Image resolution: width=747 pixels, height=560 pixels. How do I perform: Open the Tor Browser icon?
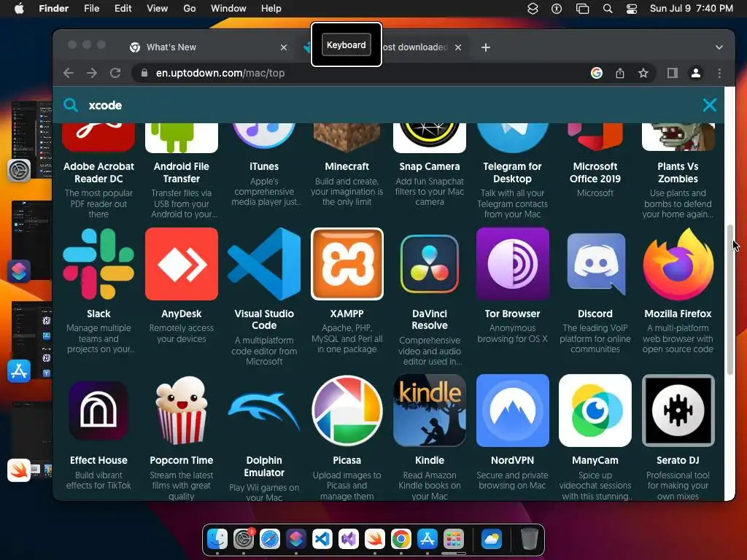(x=513, y=264)
